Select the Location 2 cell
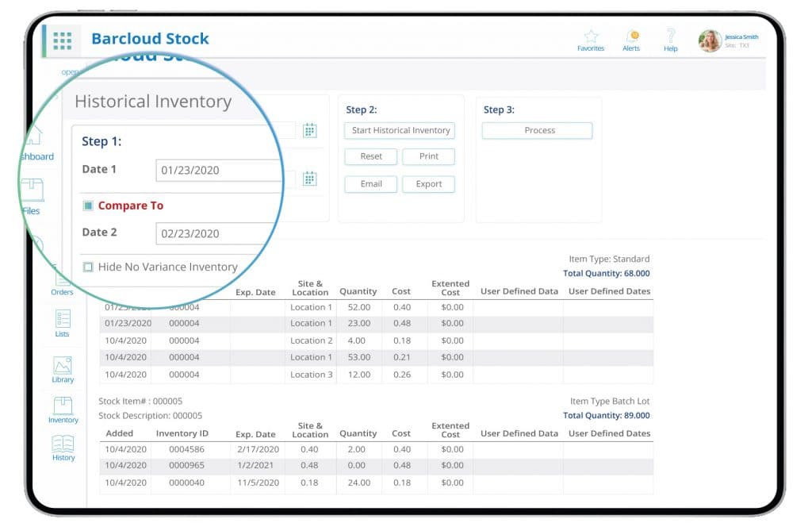 coord(311,340)
